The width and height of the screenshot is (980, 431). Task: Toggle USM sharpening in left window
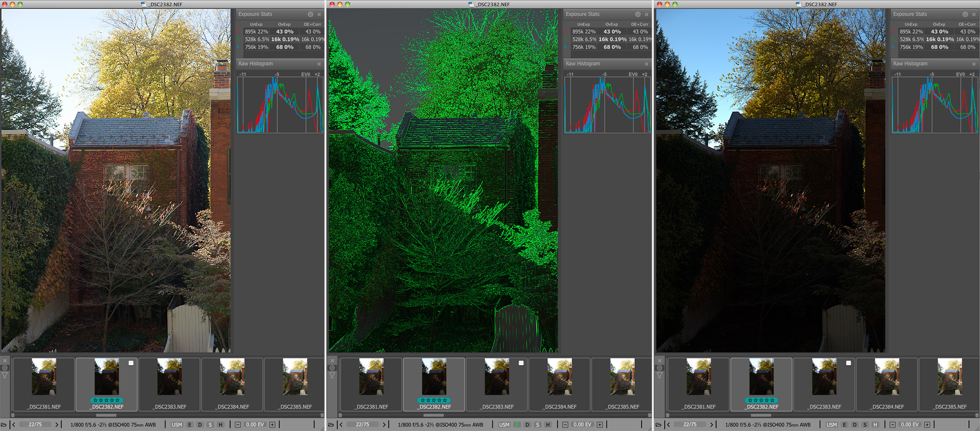(176, 425)
